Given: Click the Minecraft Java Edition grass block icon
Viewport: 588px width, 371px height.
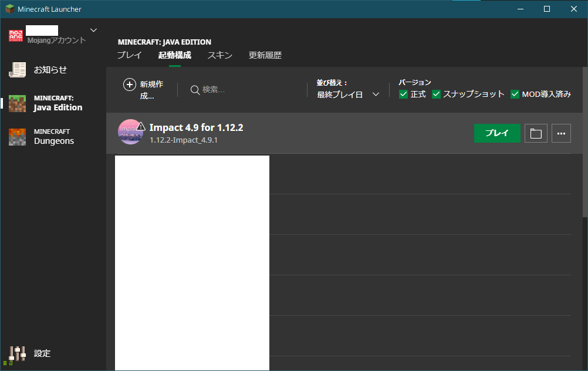Looking at the screenshot, I should coord(17,103).
